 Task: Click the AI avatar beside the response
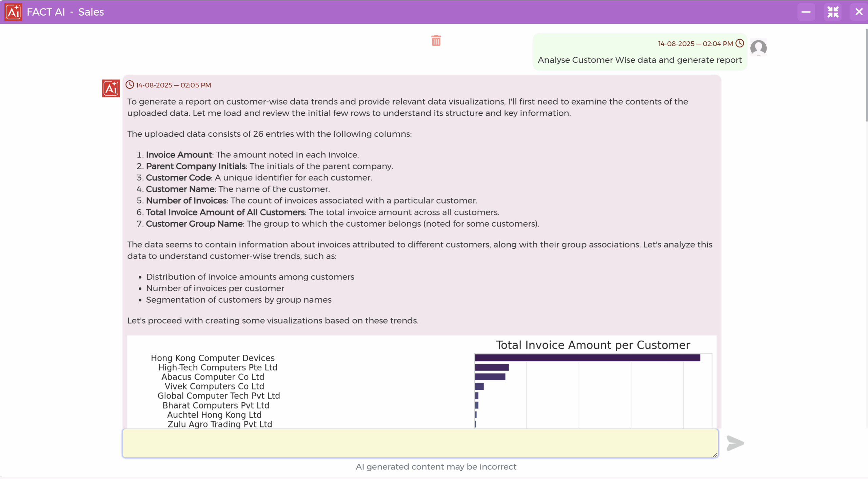pos(111,89)
